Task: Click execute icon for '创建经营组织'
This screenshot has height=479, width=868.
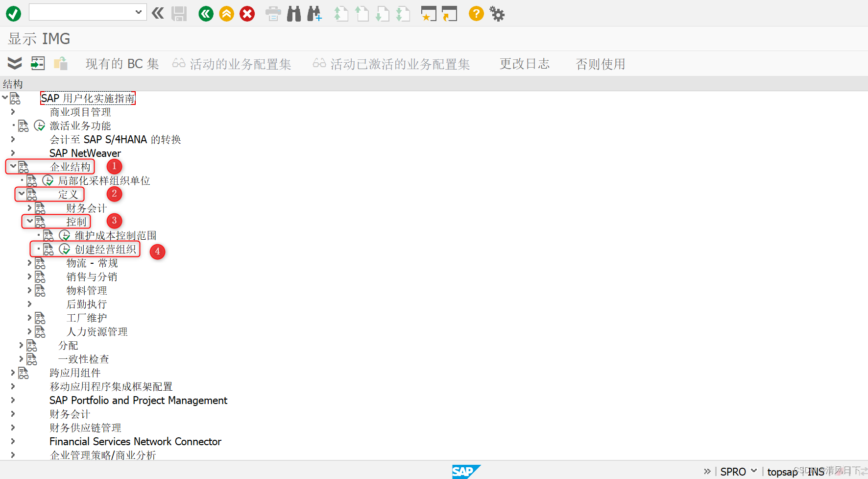Action: click(65, 250)
